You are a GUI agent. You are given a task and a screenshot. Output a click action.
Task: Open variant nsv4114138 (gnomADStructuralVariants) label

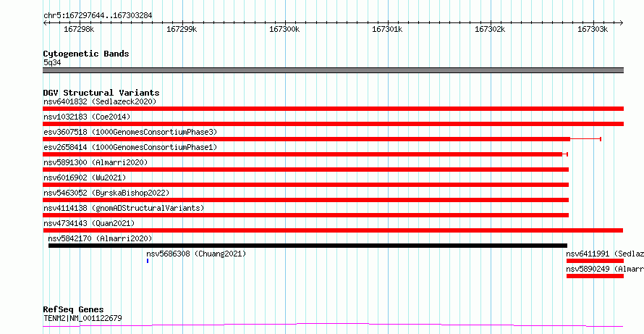pos(124,208)
